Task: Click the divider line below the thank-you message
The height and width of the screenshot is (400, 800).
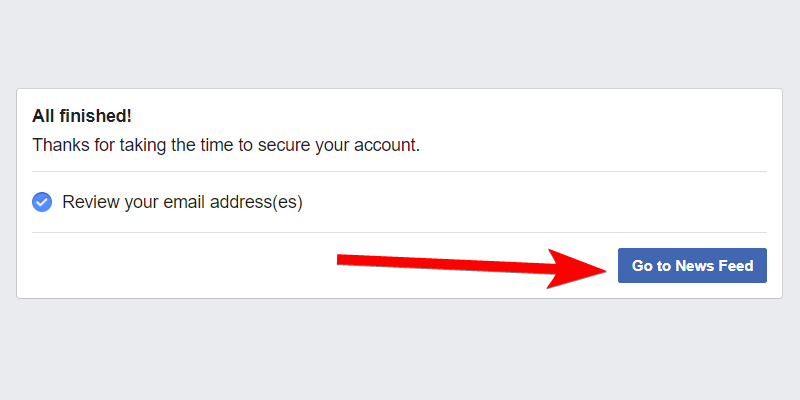Action: point(400,172)
